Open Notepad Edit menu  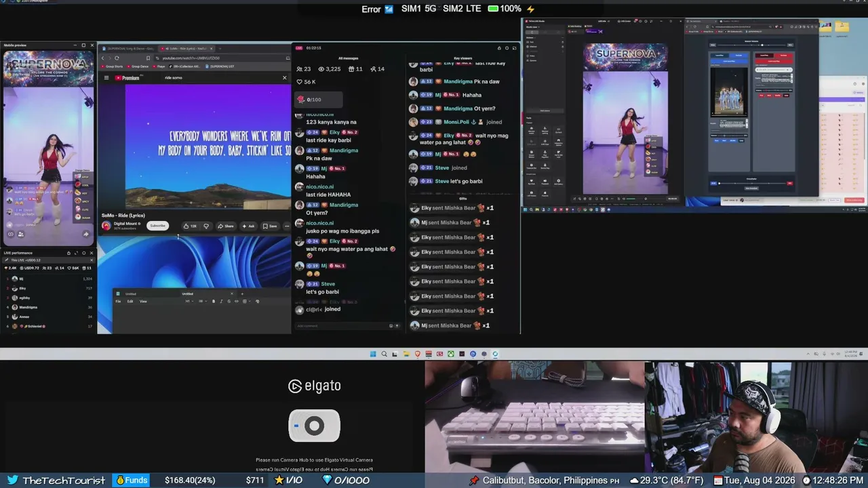130,301
